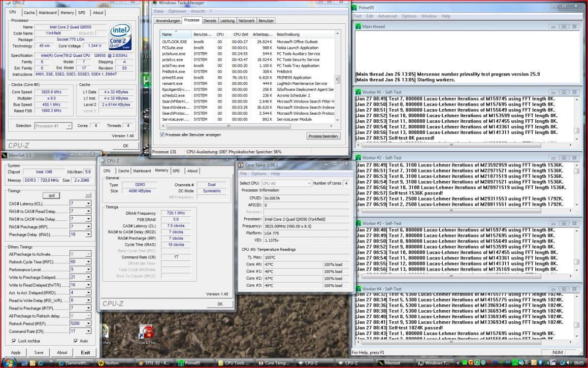Open the Write to Read Delayed (tWTR) dropdown
Image resolution: width=588 pixels, height=368 pixels.
click(88, 285)
